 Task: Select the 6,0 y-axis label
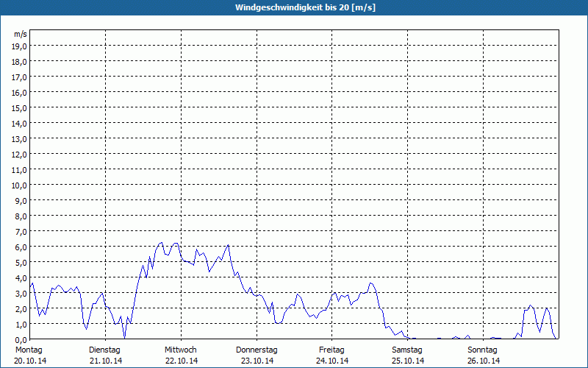(21, 247)
